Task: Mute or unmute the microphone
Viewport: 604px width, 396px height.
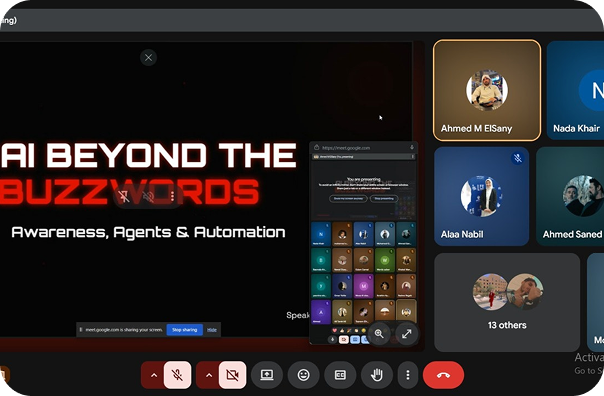Action: point(177,375)
